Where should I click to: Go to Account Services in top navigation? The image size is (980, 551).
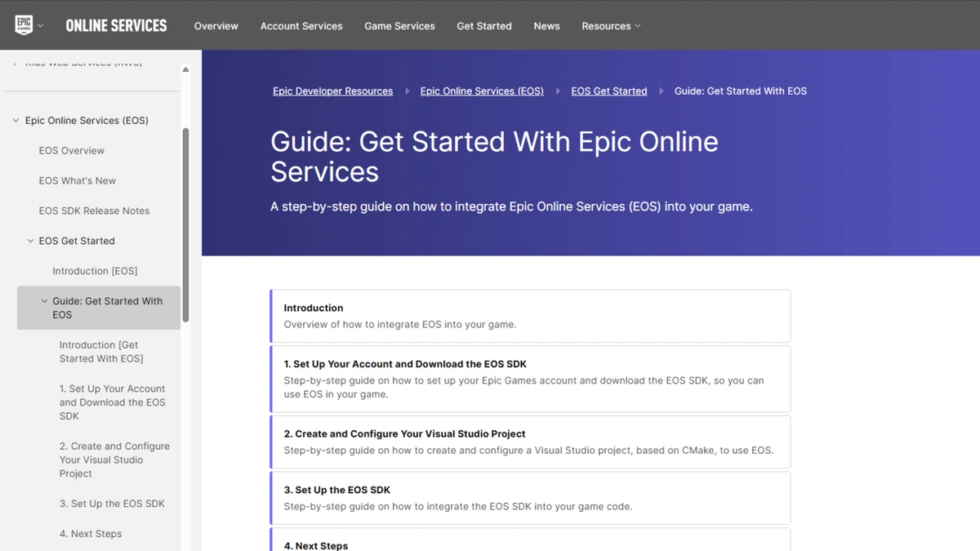(301, 26)
